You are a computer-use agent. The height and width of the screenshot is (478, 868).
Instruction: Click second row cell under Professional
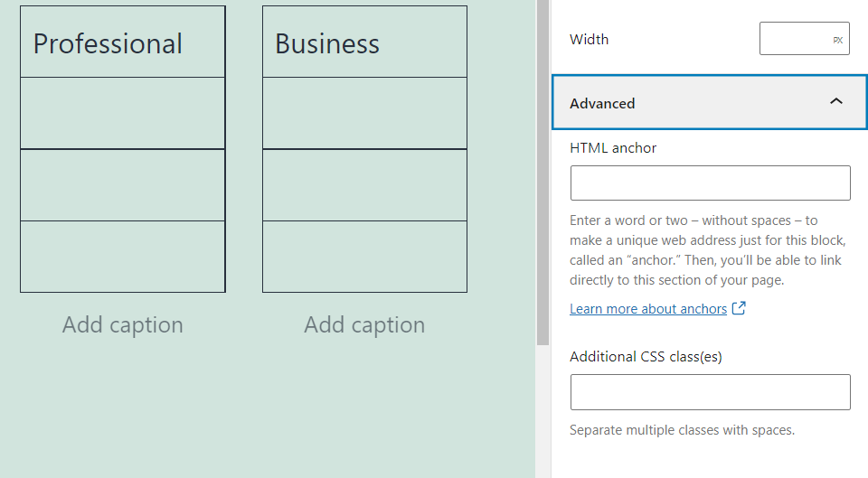122,113
